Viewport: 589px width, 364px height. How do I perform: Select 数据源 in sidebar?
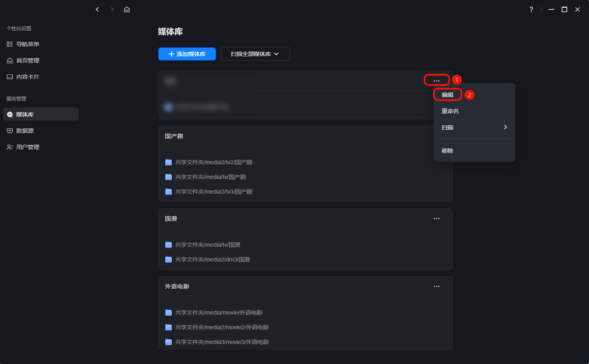(25, 131)
